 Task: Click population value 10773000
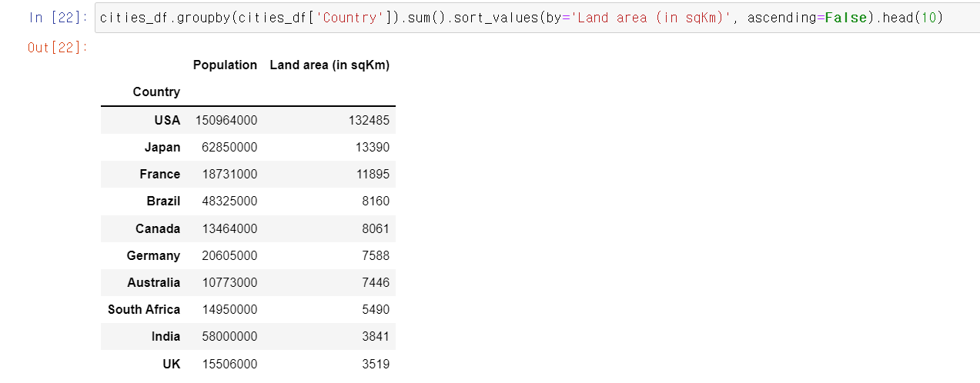click(x=229, y=283)
